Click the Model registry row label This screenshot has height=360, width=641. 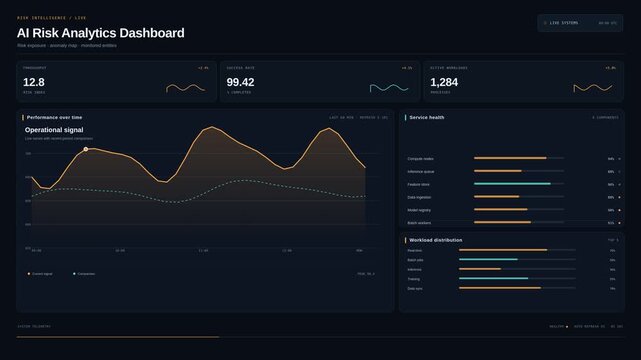[x=419, y=210]
